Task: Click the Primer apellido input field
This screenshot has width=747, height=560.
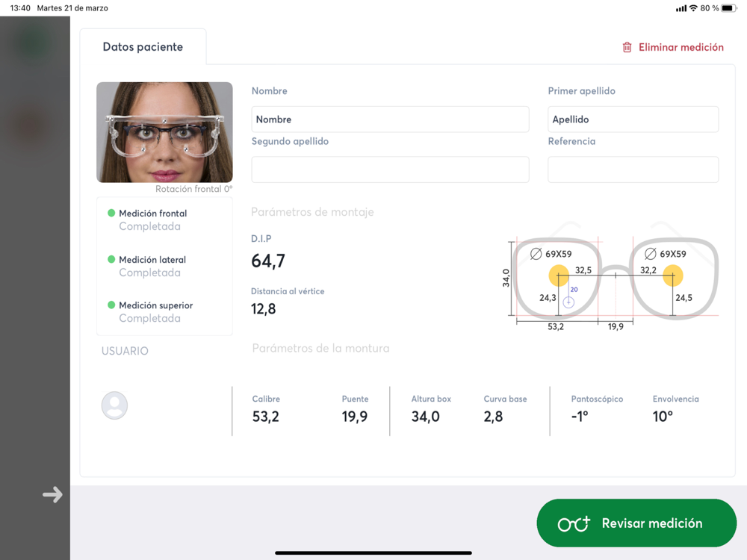Action: pos(633,119)
